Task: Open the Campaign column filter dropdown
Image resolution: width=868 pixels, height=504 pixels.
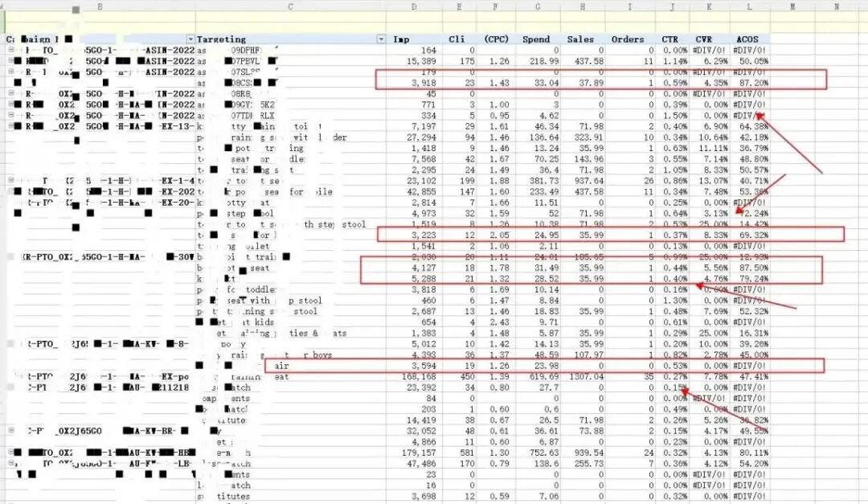Action: [190, 39]
